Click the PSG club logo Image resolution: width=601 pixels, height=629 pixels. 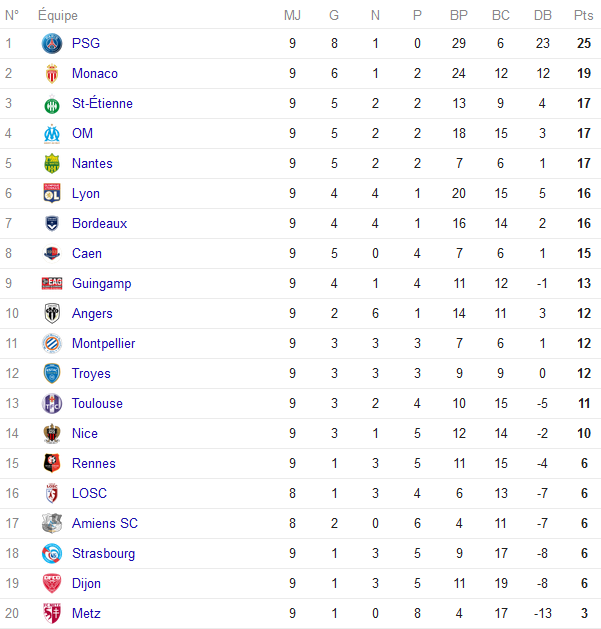[x=52, y=44]
